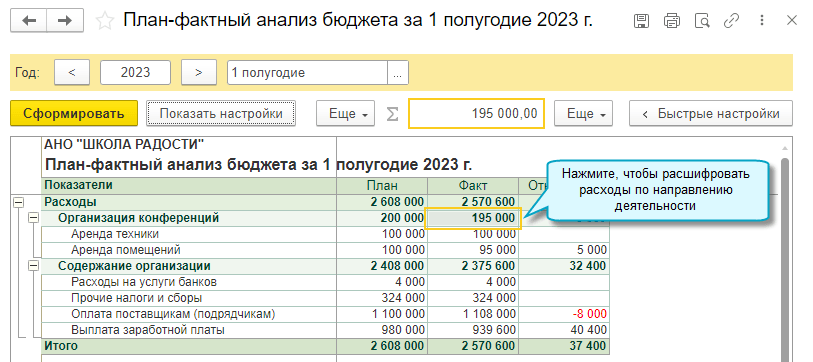Open period selection ellipsis button

[x=398, y=73]
